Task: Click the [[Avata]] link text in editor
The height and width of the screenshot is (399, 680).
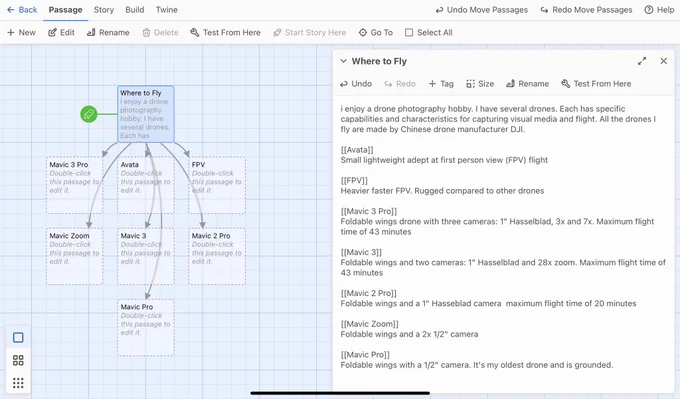Action: (357, 150)
